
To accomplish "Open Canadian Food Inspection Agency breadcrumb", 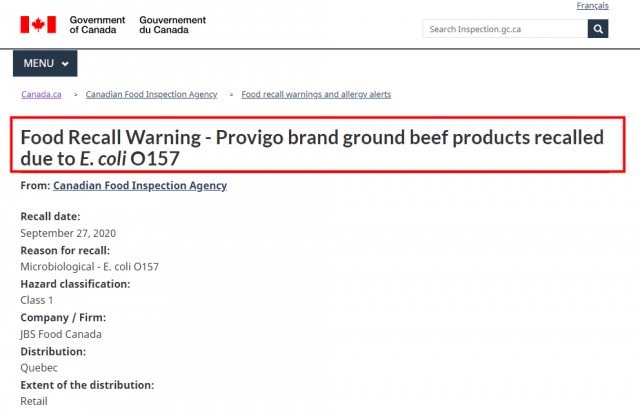I will [151, 95].
